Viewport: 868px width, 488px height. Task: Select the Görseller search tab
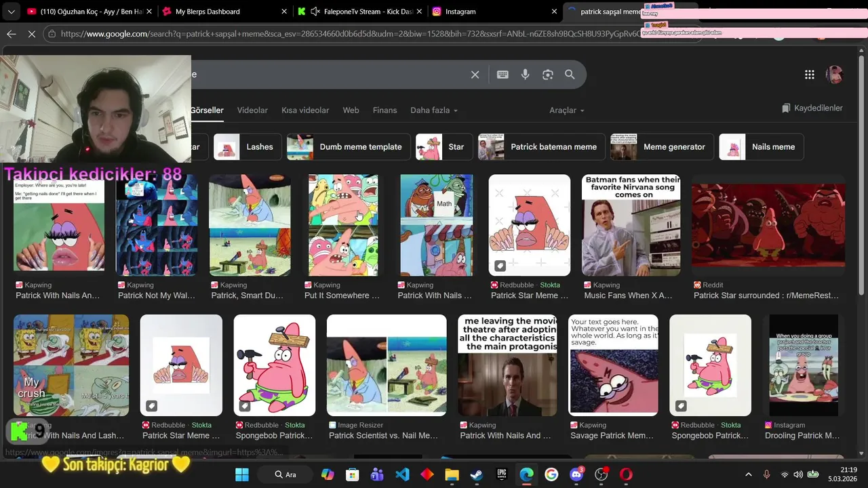206,110
